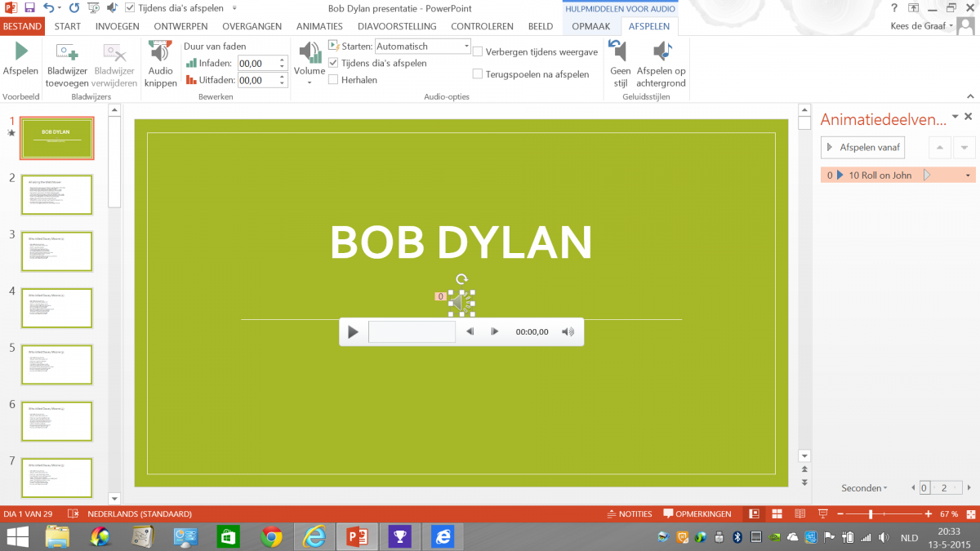The image size is (980, 551).
Task: Click the redo/repeat arrow icon
Action: tap(75, 7)
